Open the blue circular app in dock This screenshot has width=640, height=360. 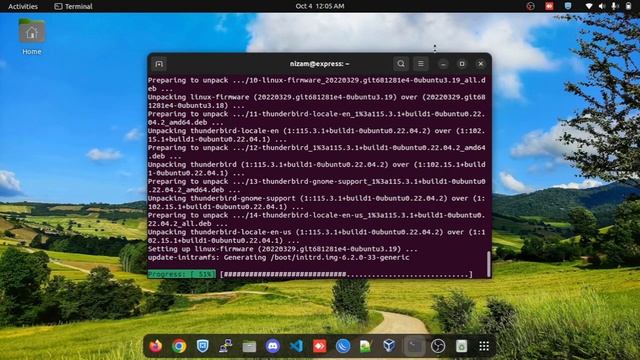[343, 346]
